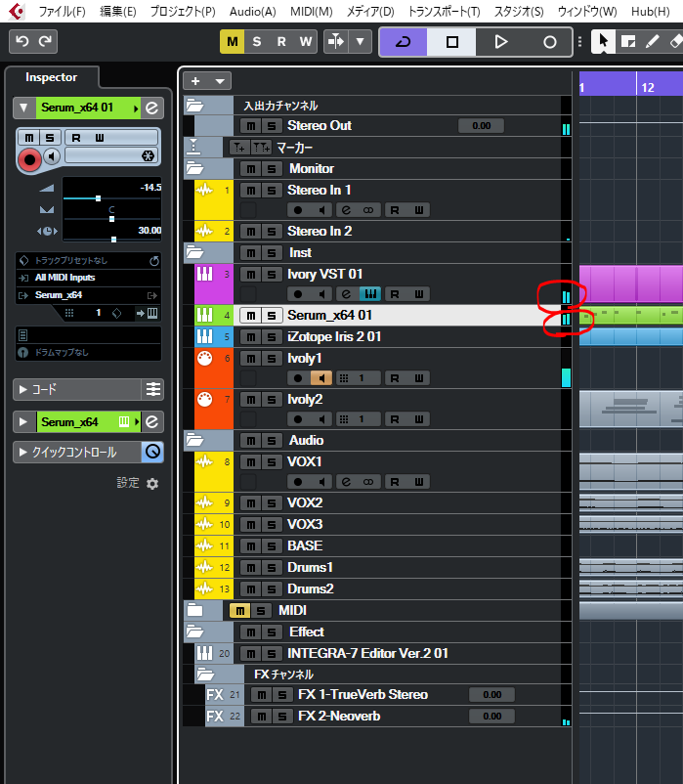Viewport: 683px width, 784px height.
Task: Click the Redo arrow in the toolbar
Action: (x=46, y=41)
